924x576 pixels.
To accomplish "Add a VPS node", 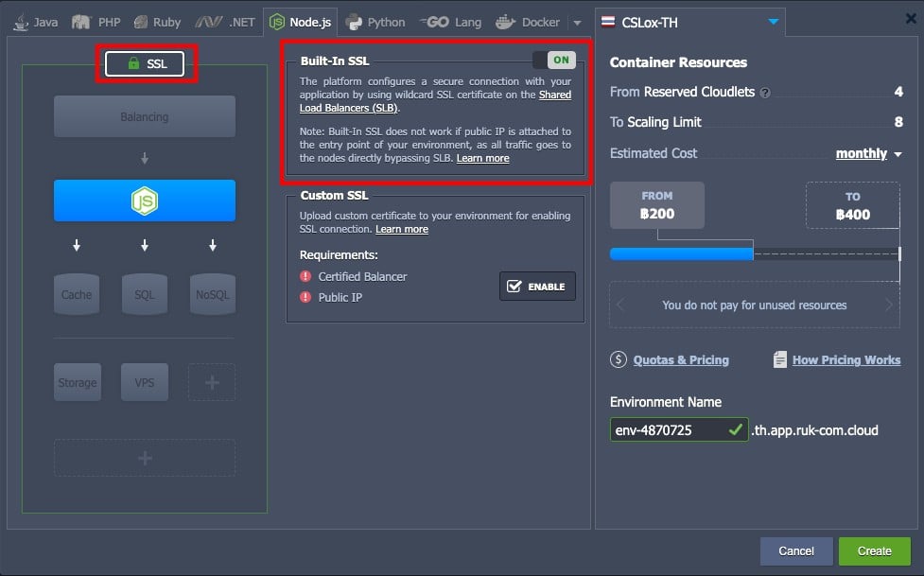I will 145,382.
